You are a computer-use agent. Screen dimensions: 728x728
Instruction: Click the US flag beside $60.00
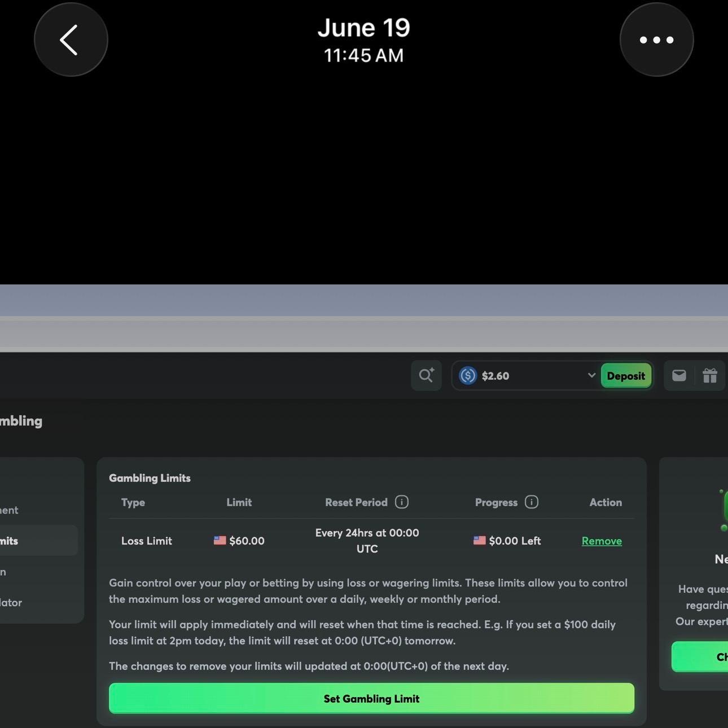220,541
